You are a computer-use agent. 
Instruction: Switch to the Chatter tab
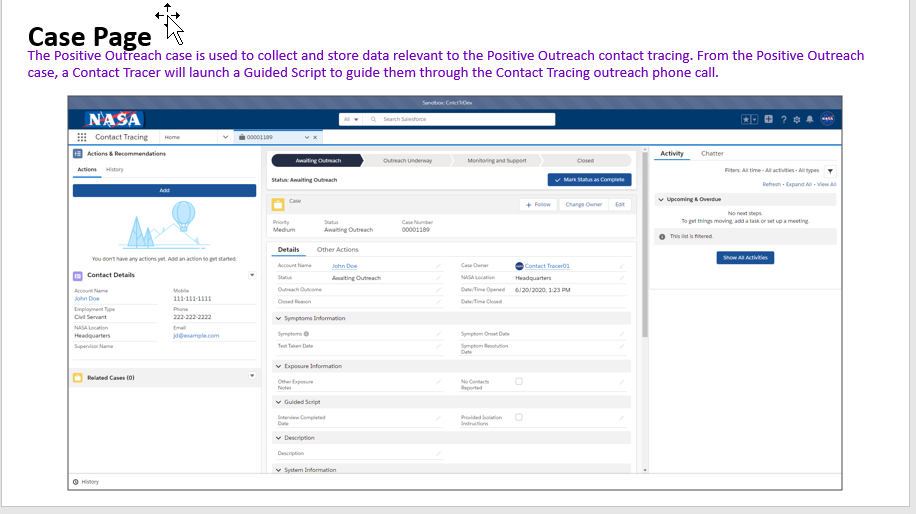(712, 153)
